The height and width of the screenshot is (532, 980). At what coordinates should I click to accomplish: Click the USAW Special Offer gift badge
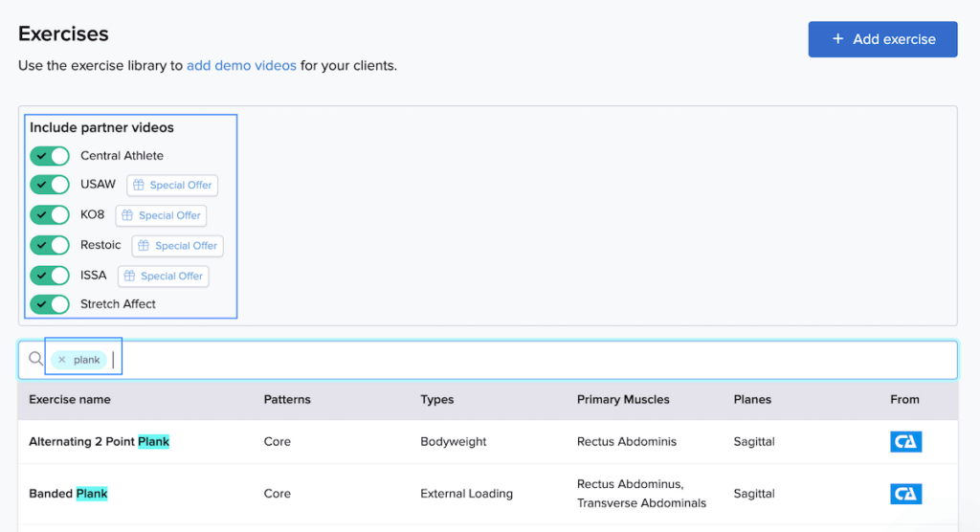click(x=172, y=185)
